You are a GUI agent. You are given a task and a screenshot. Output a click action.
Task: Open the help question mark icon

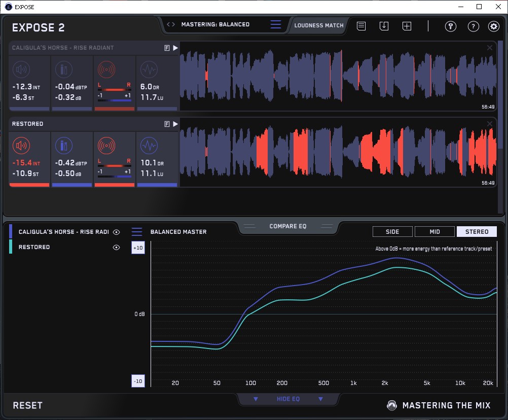point(474,26)
